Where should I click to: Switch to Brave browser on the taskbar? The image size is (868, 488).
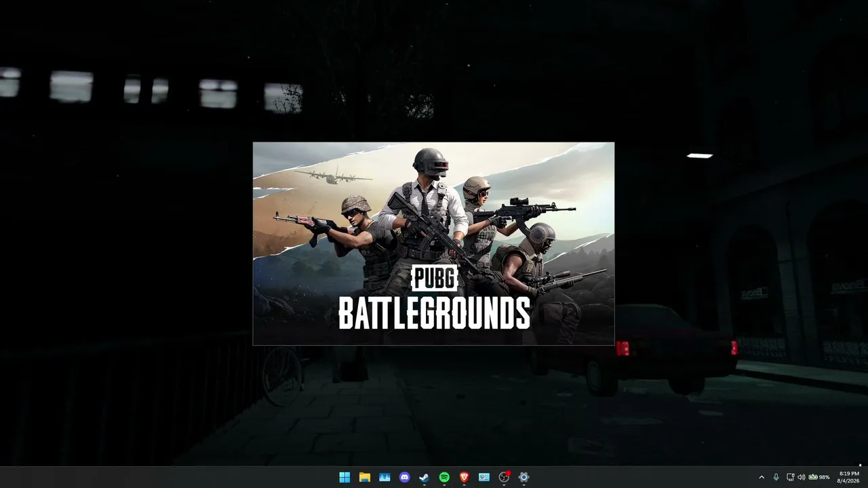464,477
